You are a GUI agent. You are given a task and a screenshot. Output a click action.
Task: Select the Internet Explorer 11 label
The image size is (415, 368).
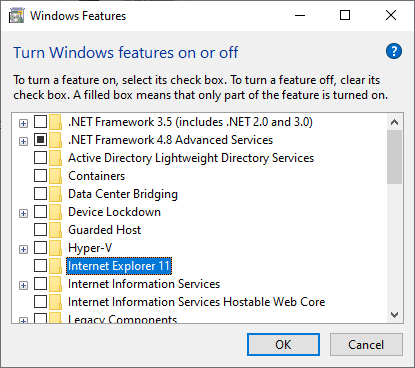[119, 266]
